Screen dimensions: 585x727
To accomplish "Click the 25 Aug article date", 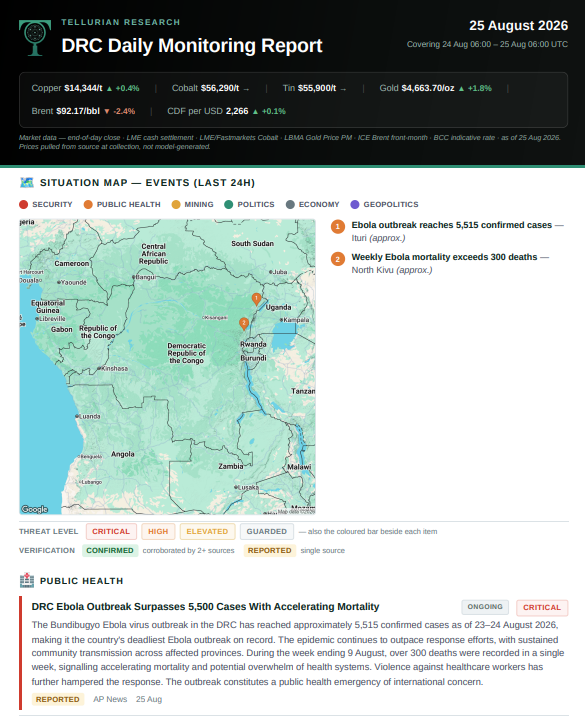I will 149,699.
